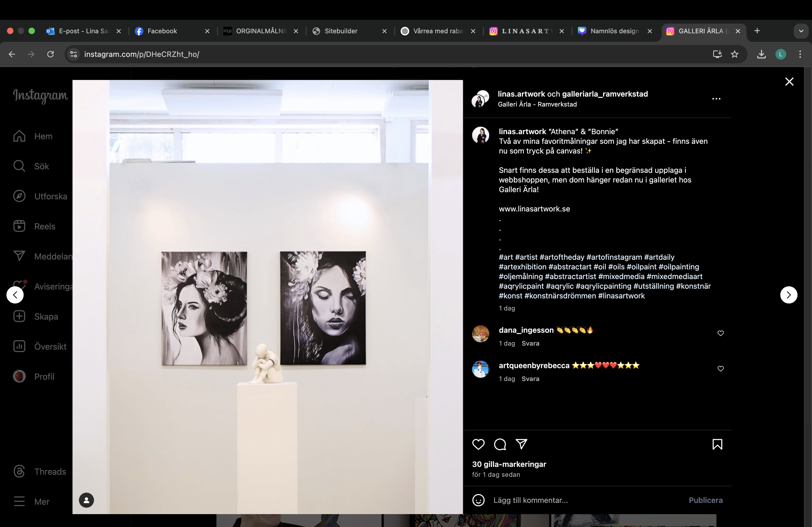Open the browser downloads
Viewport: 812px width, 527px height.
761,54
